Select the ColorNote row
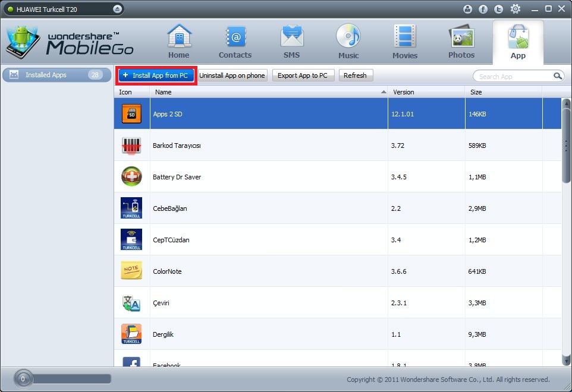Screen dimensions: 572x392 click(x=338, y=271)
